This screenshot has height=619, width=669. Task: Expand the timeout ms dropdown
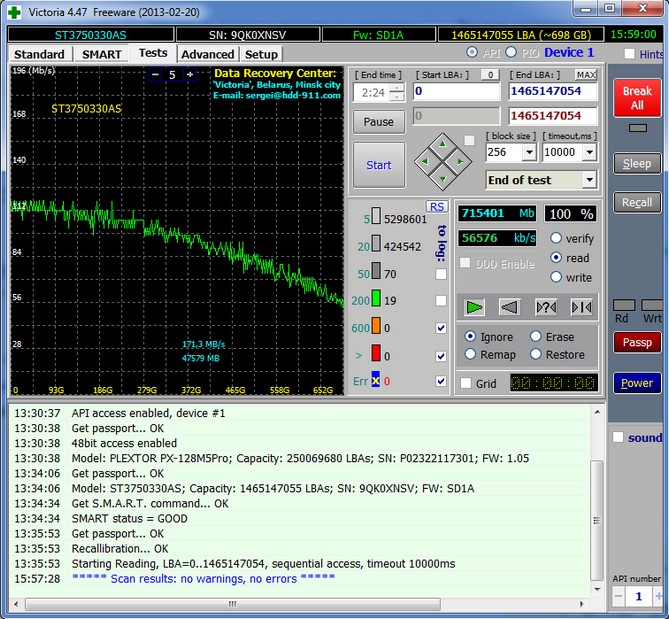coord(589,152)
